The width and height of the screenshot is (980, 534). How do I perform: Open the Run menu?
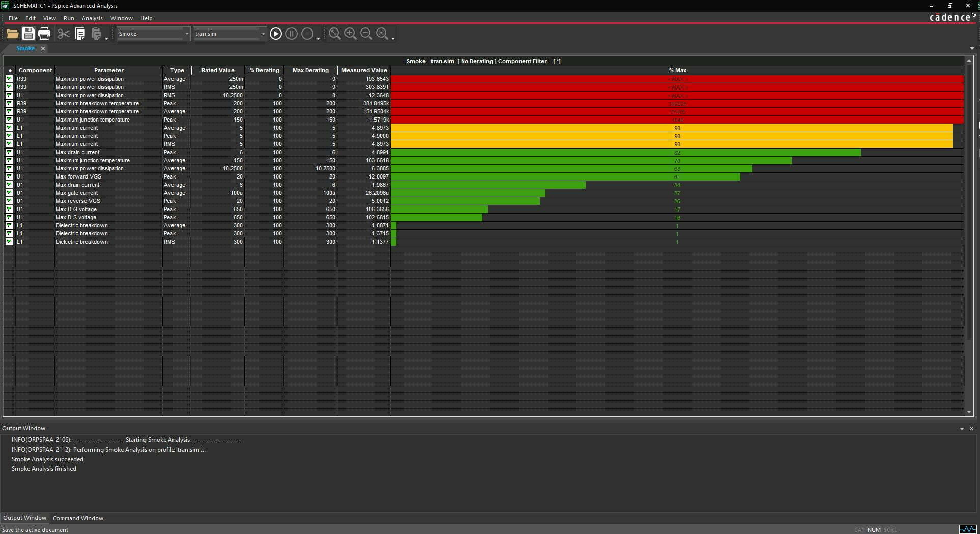pyautogui.click(x=69, y=18)
